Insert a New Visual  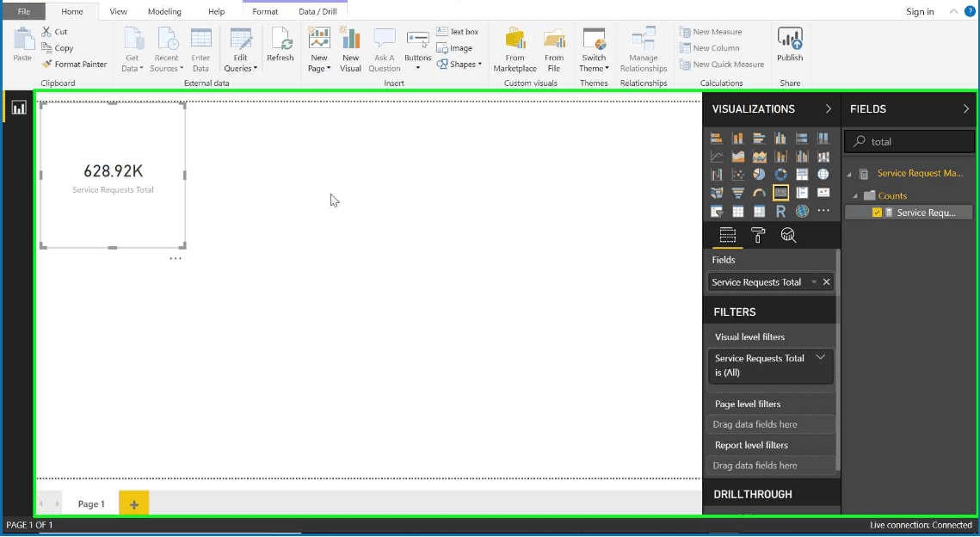click(350, 50)
